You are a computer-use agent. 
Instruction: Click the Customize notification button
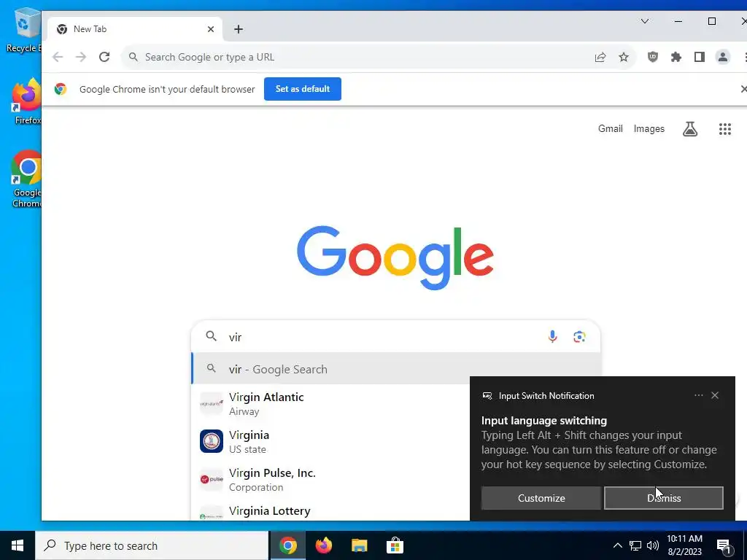tap(541, 498)
